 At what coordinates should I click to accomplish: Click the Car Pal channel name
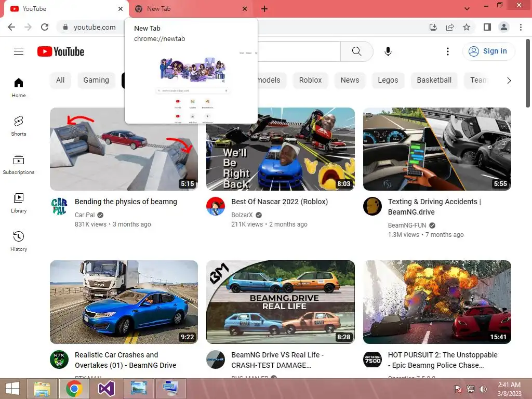85,215
